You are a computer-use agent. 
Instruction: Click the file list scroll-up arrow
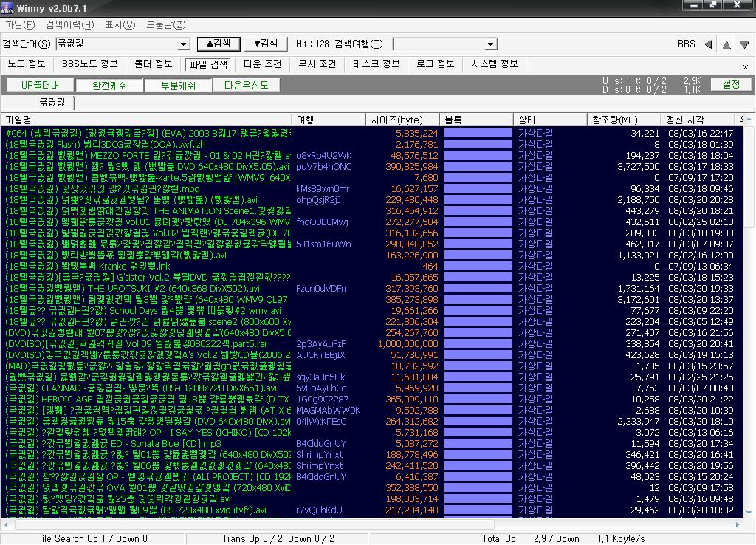[x=749, y=119]
